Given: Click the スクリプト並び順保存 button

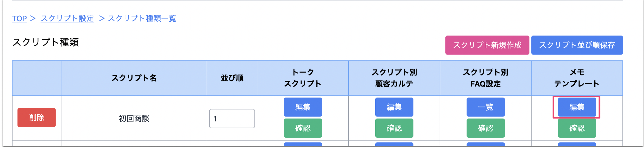Looking at the screenshot, I should 577,45.
